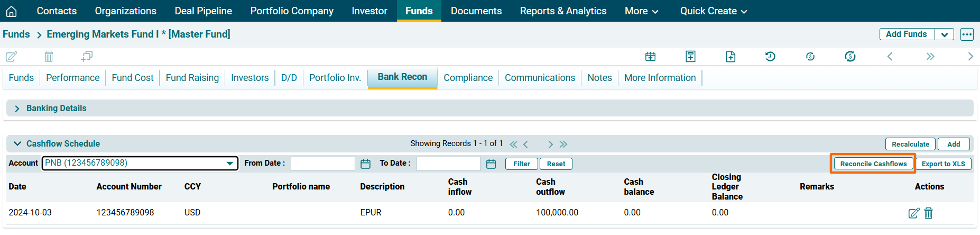Click the Export to XLS button
The image size is (980, 235).
pos(943,164)
